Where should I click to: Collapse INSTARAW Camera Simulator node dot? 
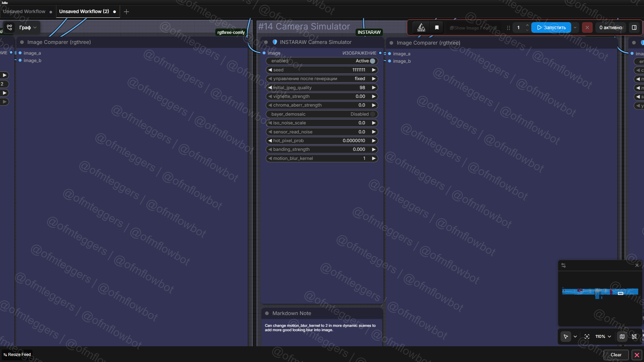[266, 42]
